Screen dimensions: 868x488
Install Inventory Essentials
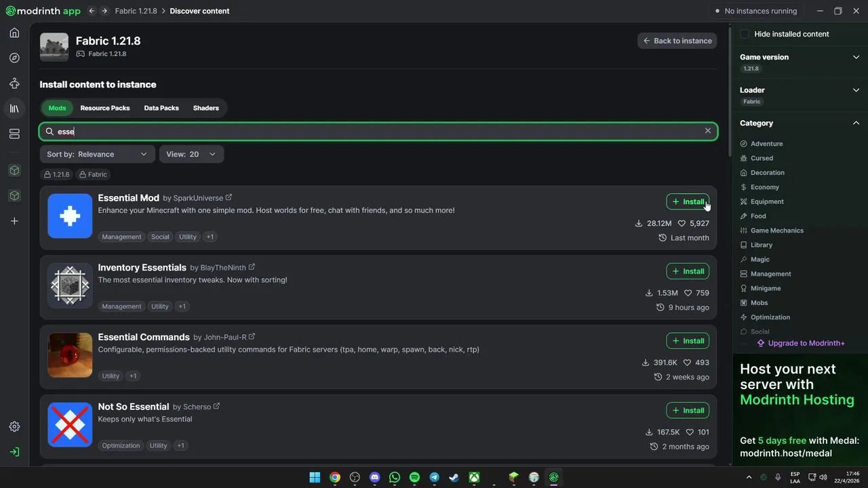(x=688, y=271)
